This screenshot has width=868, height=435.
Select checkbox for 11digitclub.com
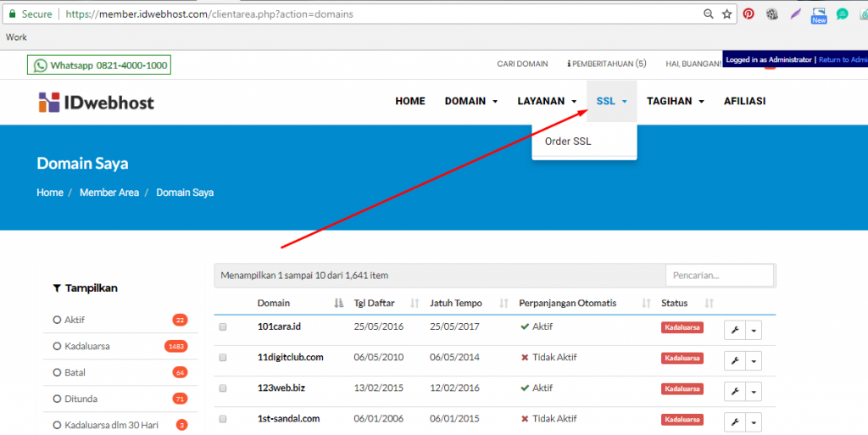pyautogui.click(x=223, y=358)
